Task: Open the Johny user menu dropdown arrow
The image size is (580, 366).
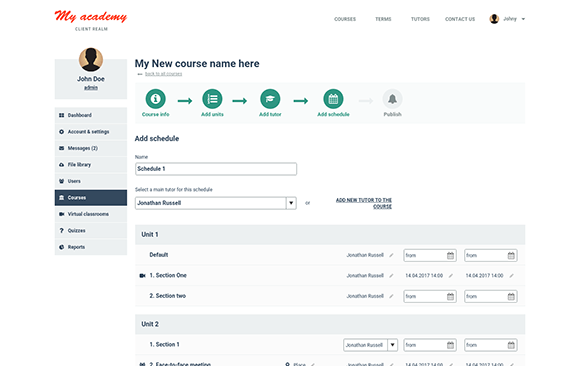Action: point(523,19)
